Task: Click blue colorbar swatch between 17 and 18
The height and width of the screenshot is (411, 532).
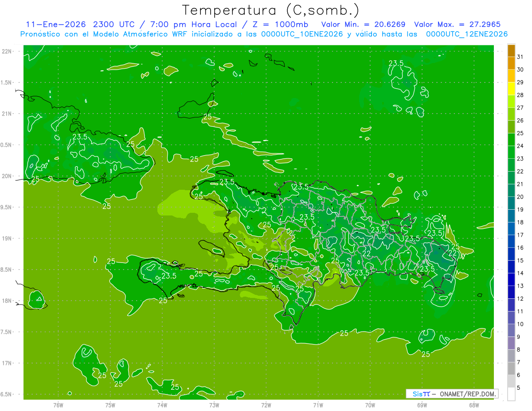Action: click(x=511, y=229)
